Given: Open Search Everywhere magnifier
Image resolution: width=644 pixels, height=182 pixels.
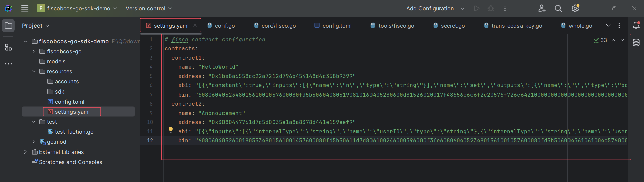Looking at the screenshot, I should point(558,8).
